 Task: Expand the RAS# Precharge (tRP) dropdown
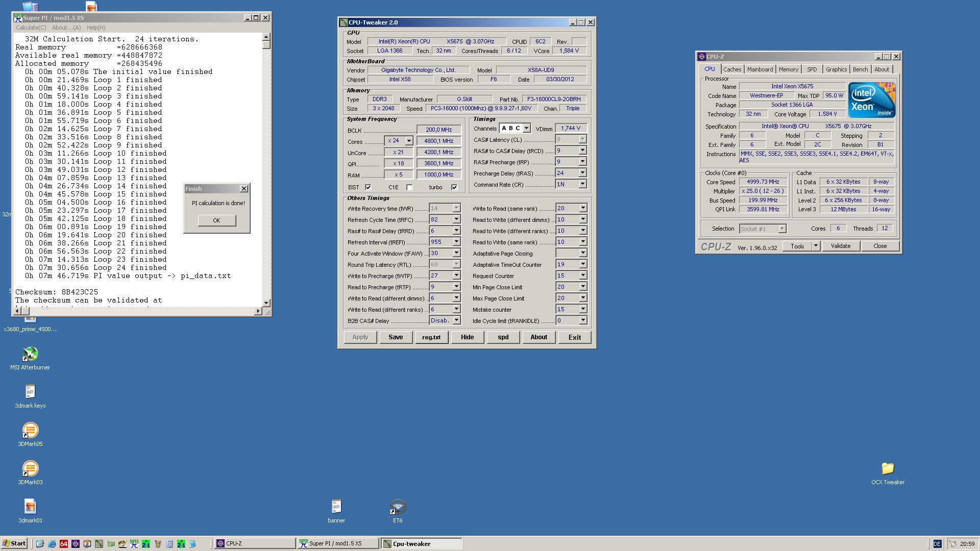click(x=582, y=162)
